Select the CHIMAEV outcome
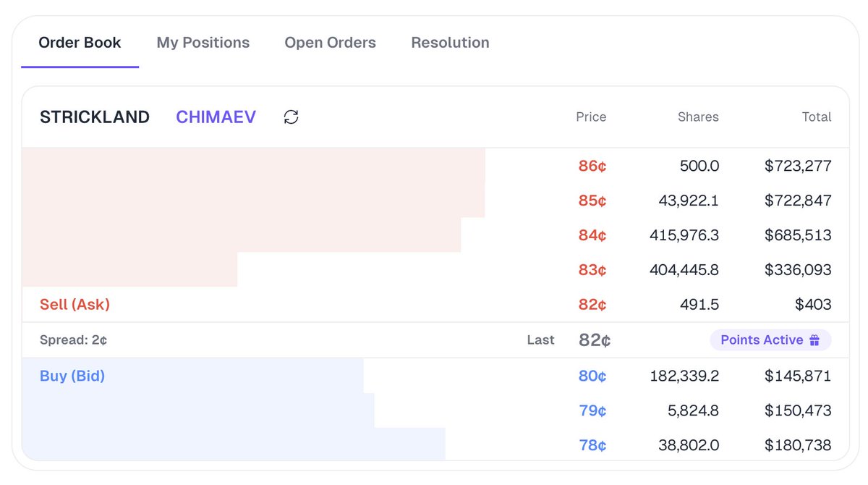Image resolution: width=868 pixels, height=485 pixels. click(x=216, y=117)
